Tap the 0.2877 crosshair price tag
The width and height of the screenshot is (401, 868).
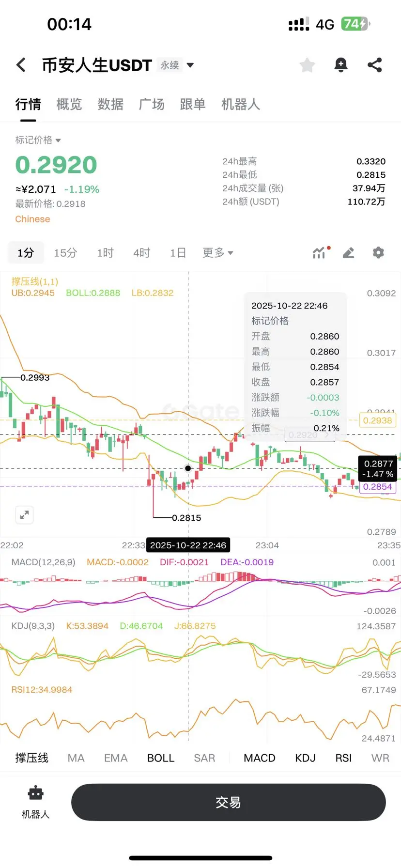378,468
